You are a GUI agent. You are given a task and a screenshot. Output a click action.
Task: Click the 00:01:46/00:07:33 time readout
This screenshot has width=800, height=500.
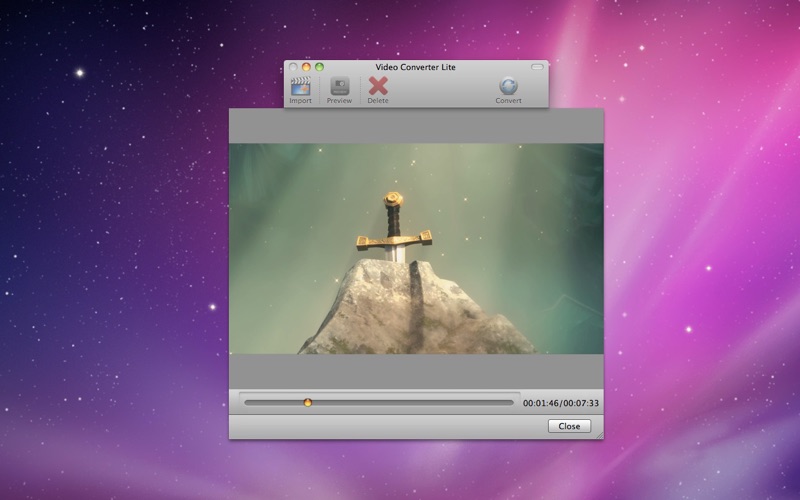[561, 403]
